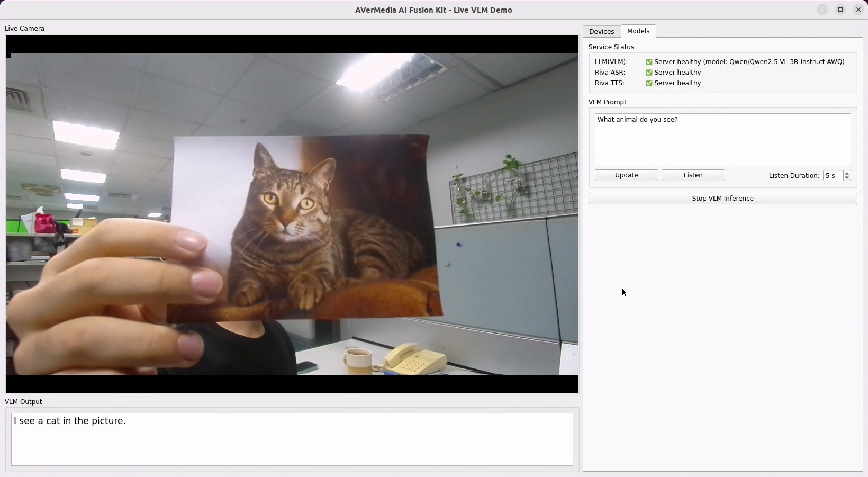This screenshot has height=477, width=868.
Task: Select the Models tab
Action: pos(638,31)
